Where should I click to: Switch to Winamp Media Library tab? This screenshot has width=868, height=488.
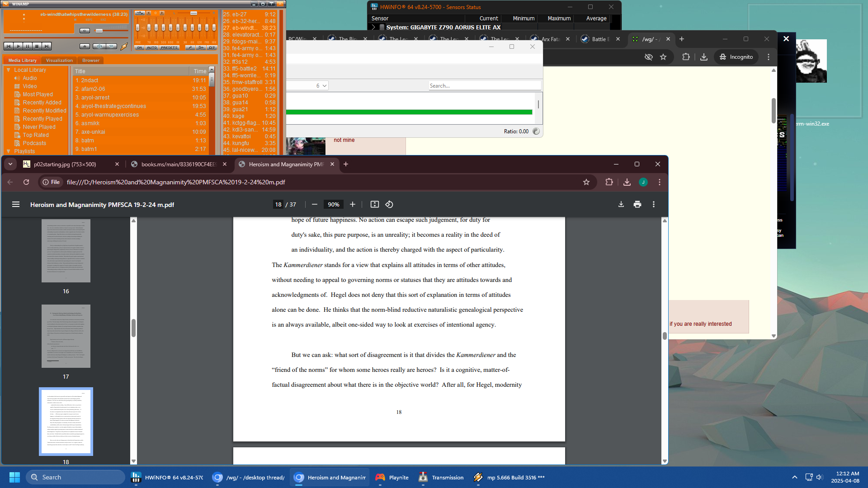(22, 60)
